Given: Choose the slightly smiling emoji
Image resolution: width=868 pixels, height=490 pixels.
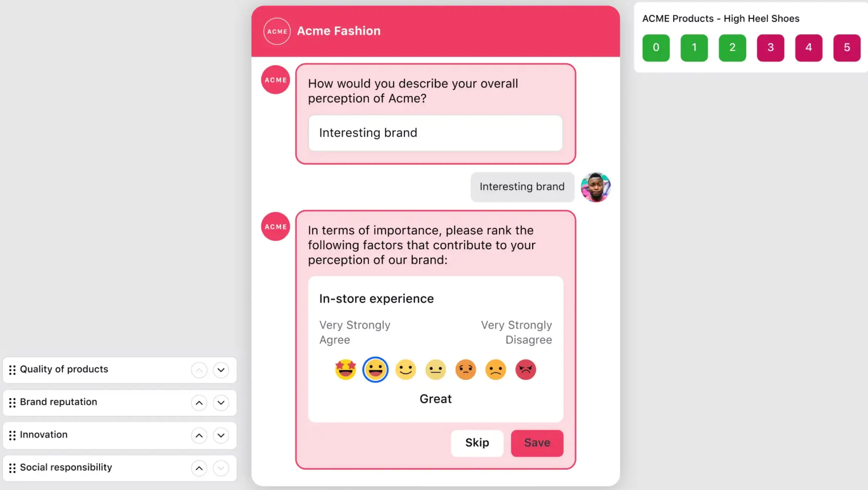Looking at the screenshot, I should click(x=405, y=370).
